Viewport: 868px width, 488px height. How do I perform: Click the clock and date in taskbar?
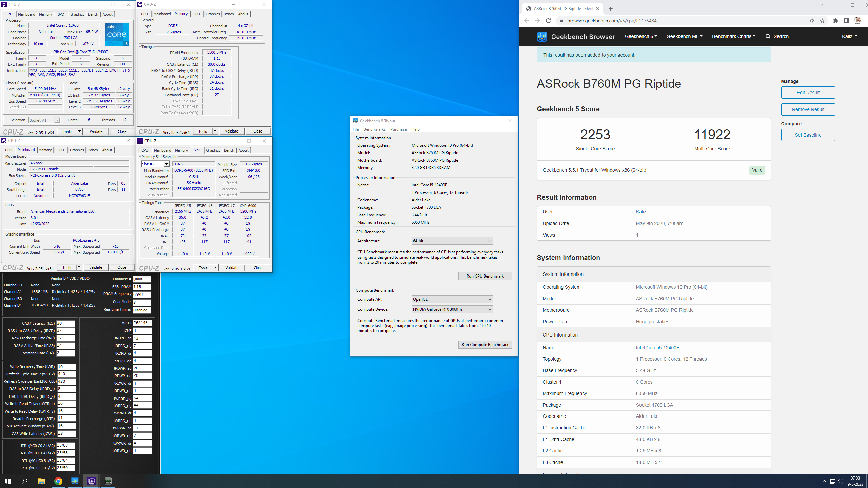[855, 481]
